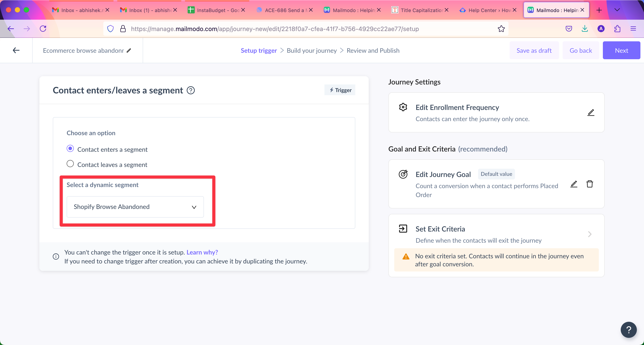
Task: Open the extensions puzzle icon
Action: point(617,29)
